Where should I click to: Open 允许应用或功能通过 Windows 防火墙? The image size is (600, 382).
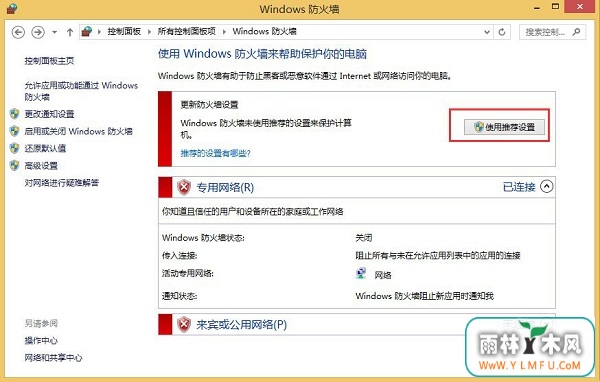(81, 91)
